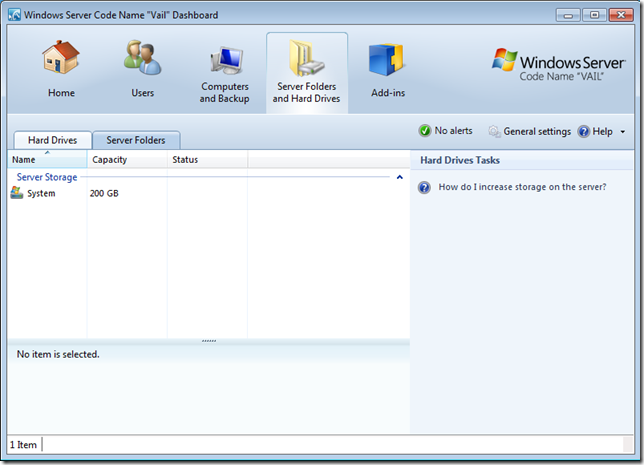This screenshot has height=465, width=644.
Task: Select the System row name
Action: 41,193
